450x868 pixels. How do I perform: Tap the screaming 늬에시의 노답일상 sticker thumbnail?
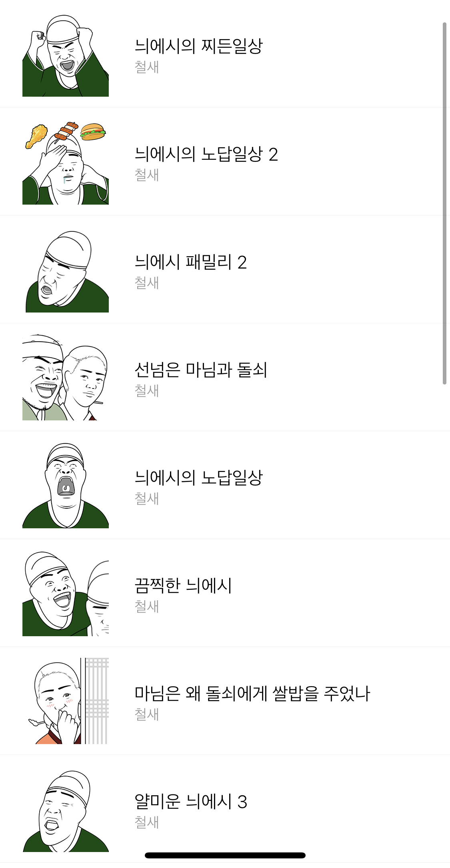click(66, 485)
